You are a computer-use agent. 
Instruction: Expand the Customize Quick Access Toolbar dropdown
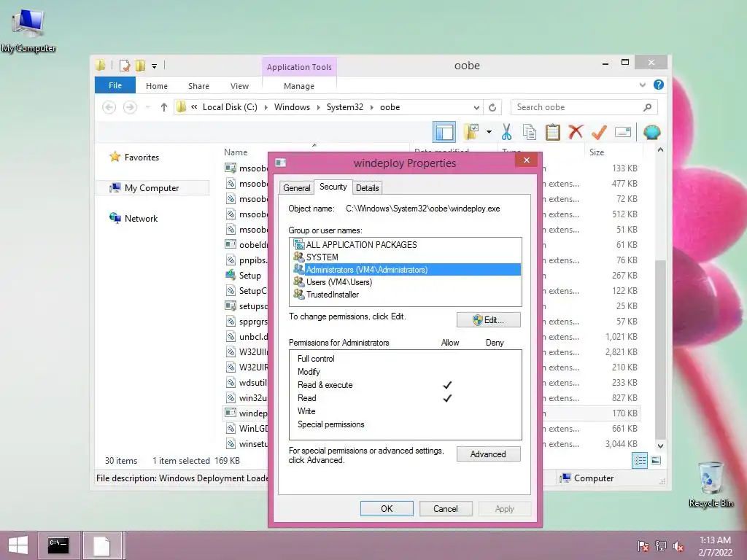155,66
